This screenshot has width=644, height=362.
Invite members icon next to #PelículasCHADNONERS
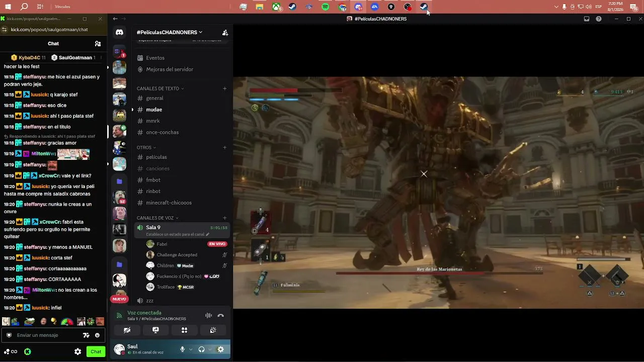(225, 33)
